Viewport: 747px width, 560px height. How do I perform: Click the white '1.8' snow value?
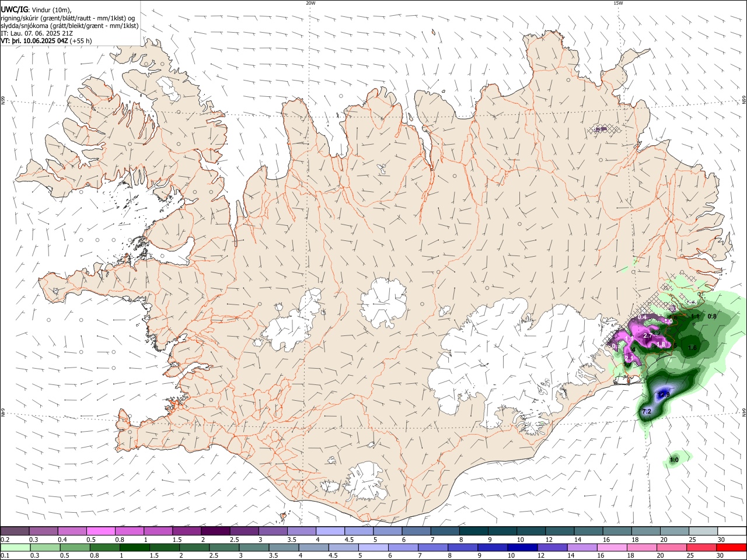pos(661,344)
